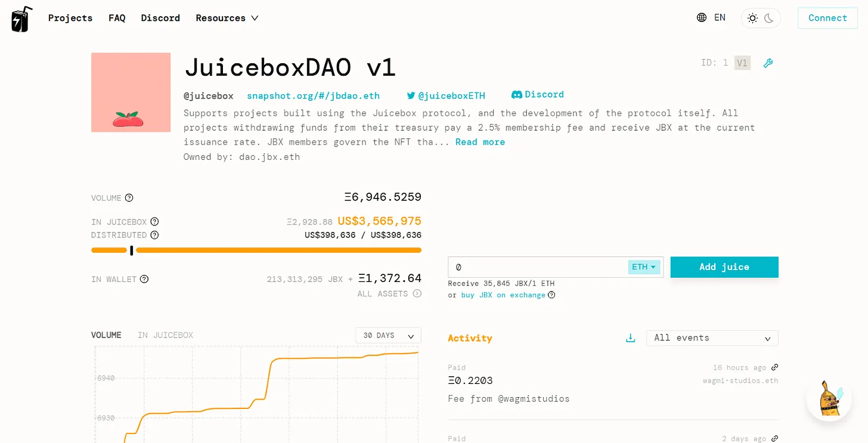Open project tools wrench icon

tap(768, 63)
